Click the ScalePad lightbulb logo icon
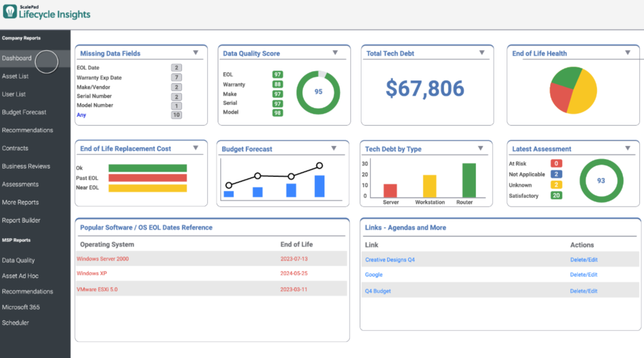644x358 pixels. [x=9, y=11]
